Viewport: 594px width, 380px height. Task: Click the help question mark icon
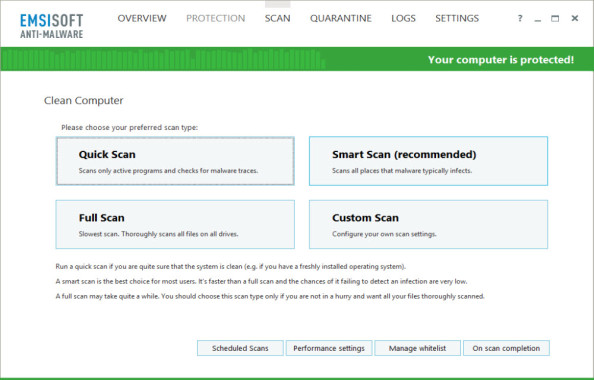point(520,18)
